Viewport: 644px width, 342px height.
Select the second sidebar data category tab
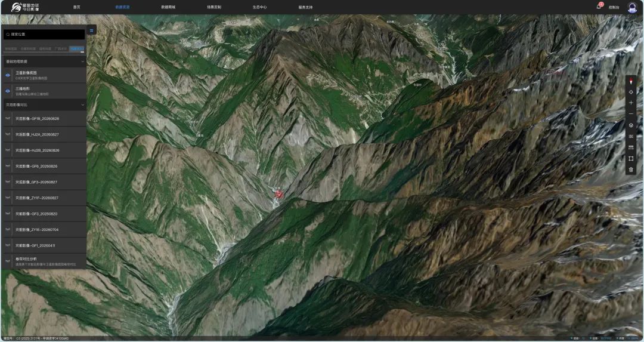pos(29,48)
